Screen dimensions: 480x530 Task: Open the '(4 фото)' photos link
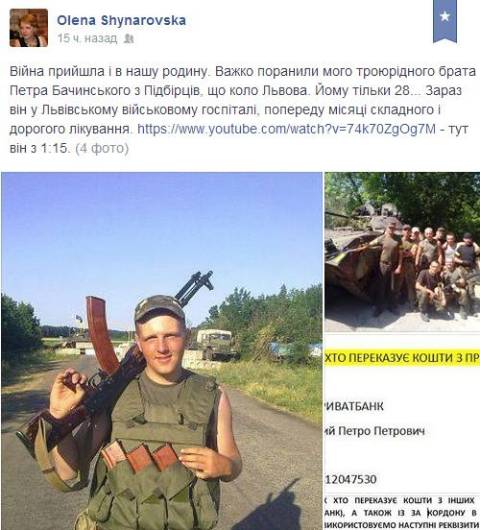pos(102,148)
